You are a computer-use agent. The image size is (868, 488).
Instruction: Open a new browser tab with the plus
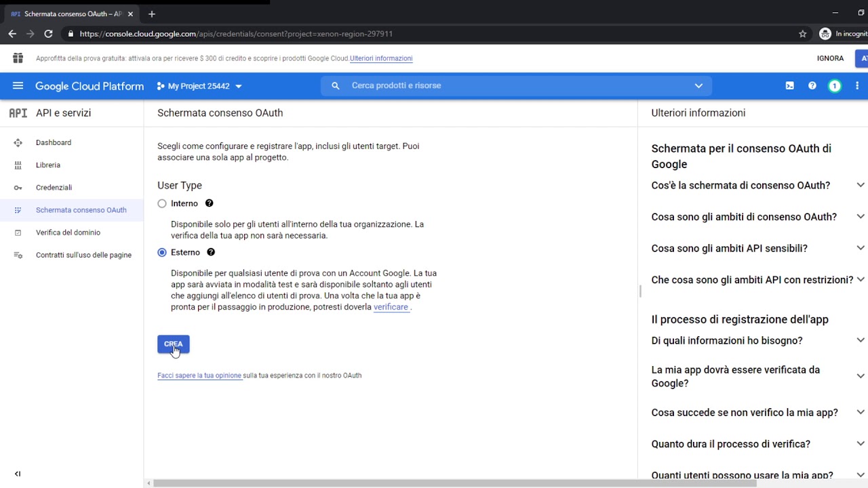(151, 14)
